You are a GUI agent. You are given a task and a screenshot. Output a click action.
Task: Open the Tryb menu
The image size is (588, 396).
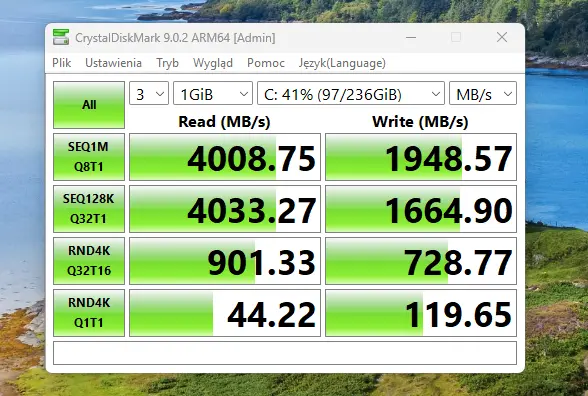[x=167, y=63]
